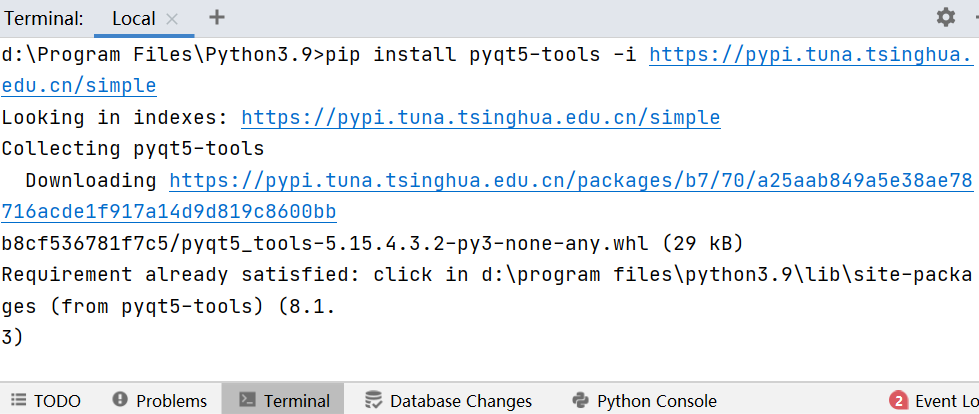Click the edu.cn/simple wrapped link
979x414 pixels.
pos(79,86)
